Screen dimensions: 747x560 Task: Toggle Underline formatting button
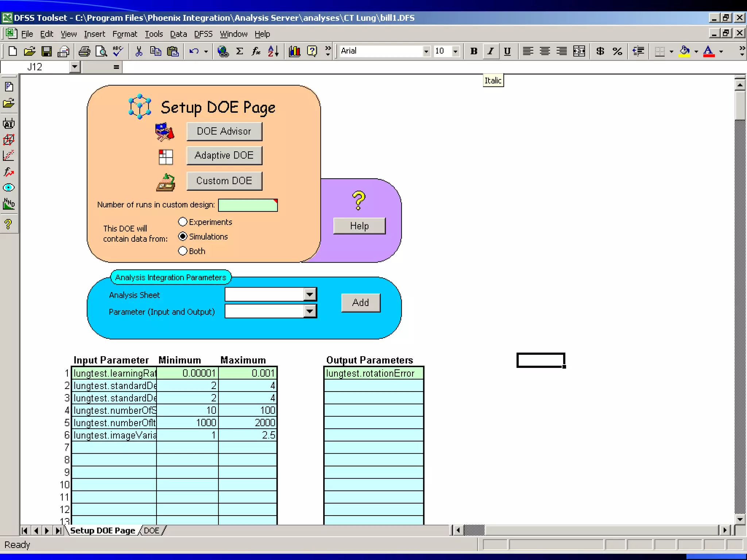pos(507,51)
